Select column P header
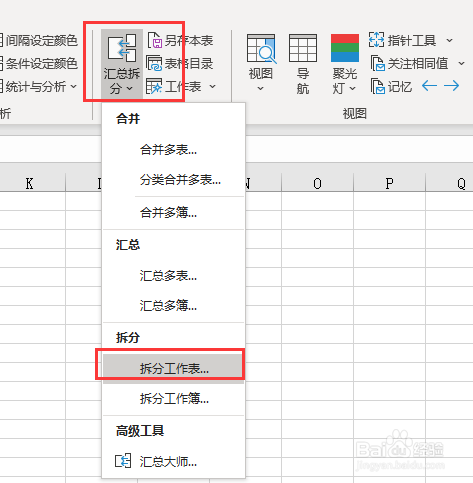The height and width of the screenshot is (483, 473). pyautogui.click(x=389, y=183)
